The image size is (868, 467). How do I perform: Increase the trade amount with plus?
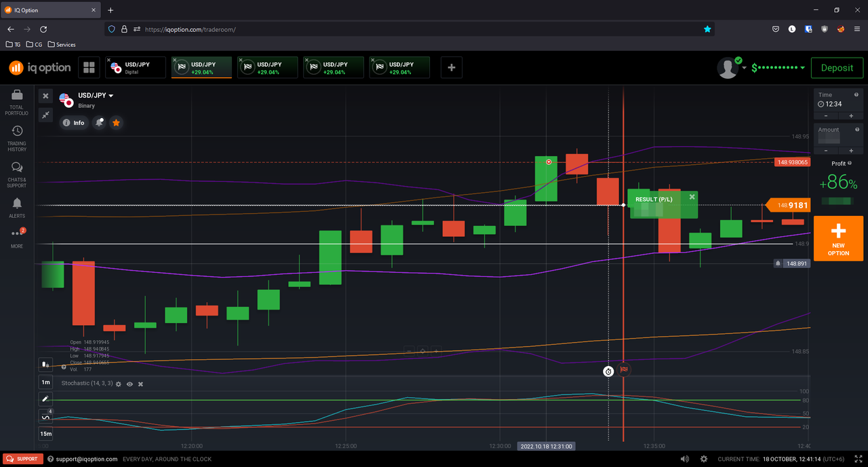[x=850, y=150]
